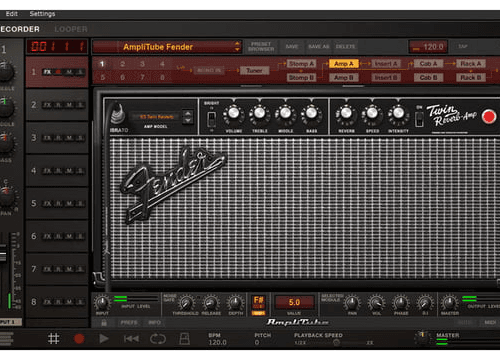Click the DELETE preset button
Viewport: 500px width, 360px height.
[x=345, y=47]
